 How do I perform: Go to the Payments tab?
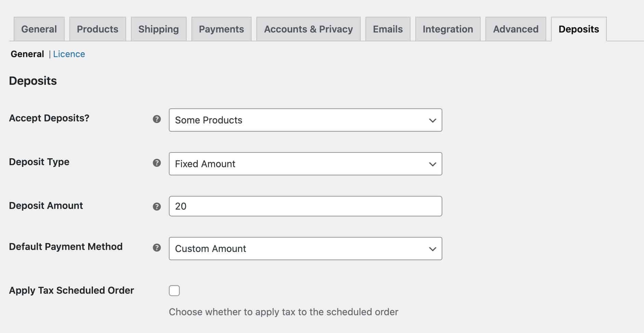222,29
